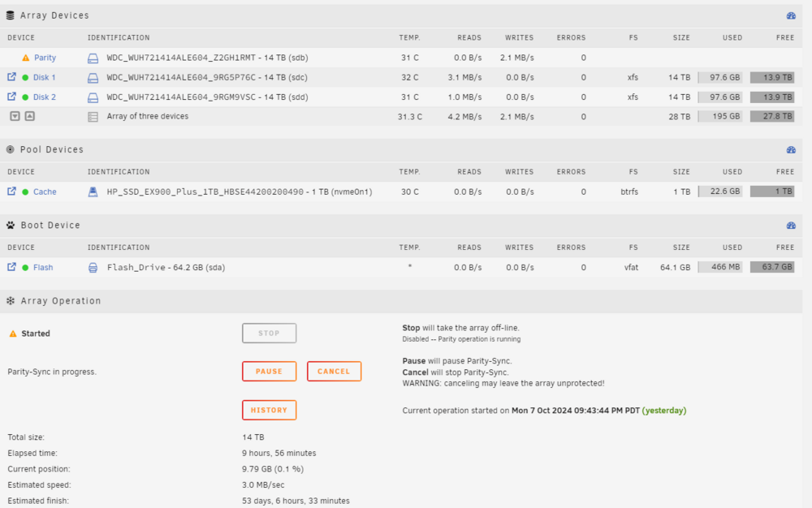Click estimated finish '53 days, 6 hours' value
The height and width of the screenshot is (508, 812).
296,501
